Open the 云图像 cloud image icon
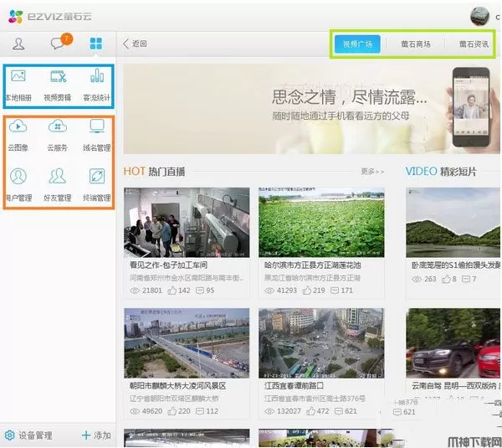This screenshot has width=502, height=448. point(18,134)
